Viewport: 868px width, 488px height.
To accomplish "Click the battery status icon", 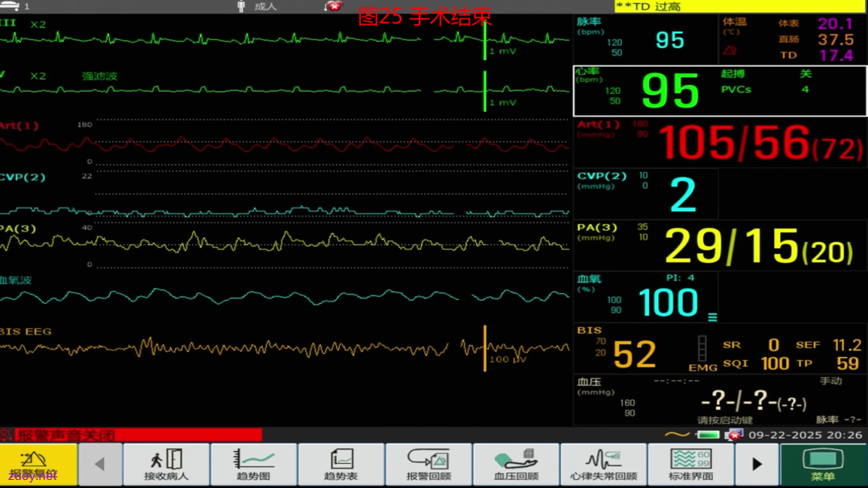I will tap(708, 435).
